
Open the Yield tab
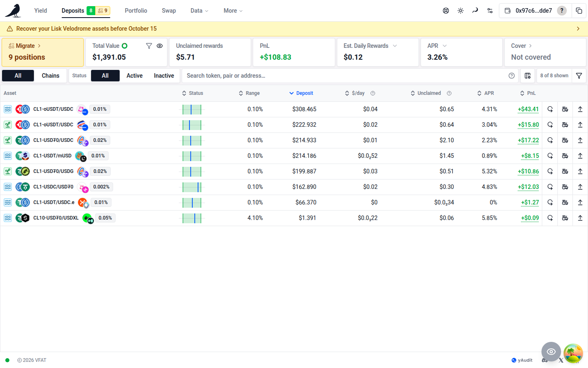click(40, 11)
